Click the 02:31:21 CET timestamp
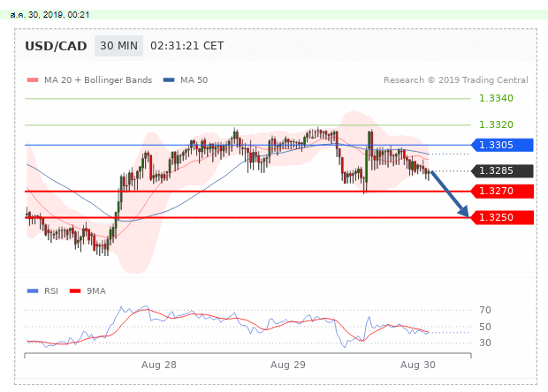548x392 pixels. pos(187,46)
